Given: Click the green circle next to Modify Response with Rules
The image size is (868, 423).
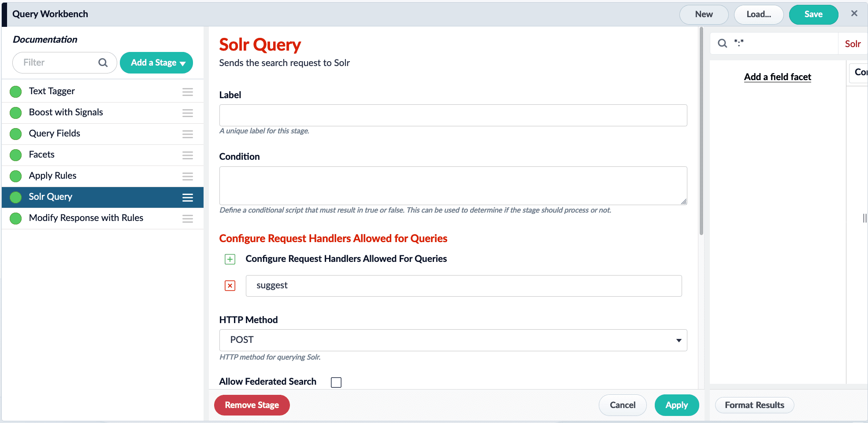Looking at the screenshot, I should 15,218.
